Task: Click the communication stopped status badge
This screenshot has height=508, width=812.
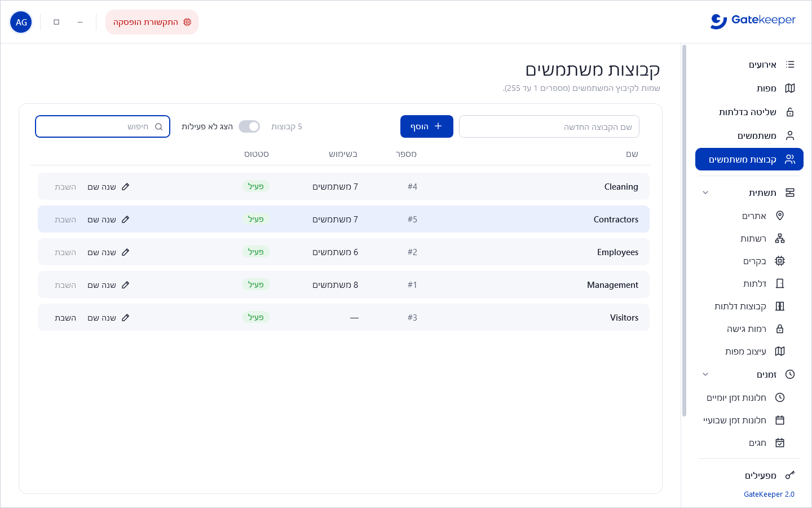Action: [x=152, y=22]
